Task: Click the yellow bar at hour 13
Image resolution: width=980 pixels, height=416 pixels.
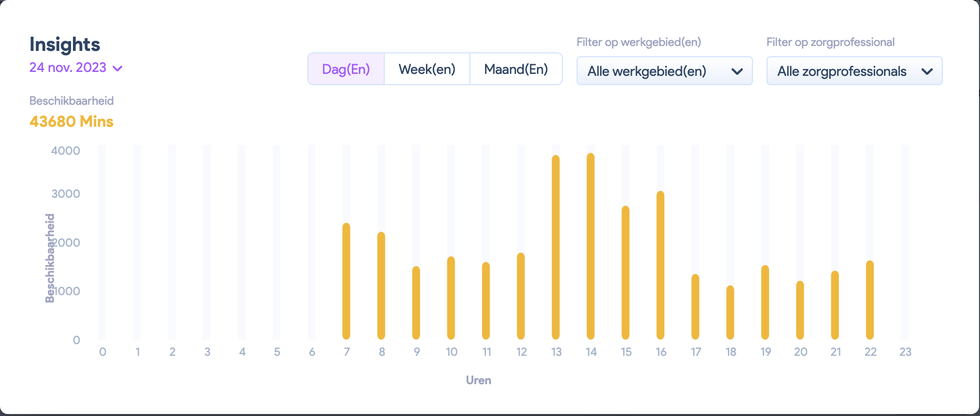Action: pos(556,247)
